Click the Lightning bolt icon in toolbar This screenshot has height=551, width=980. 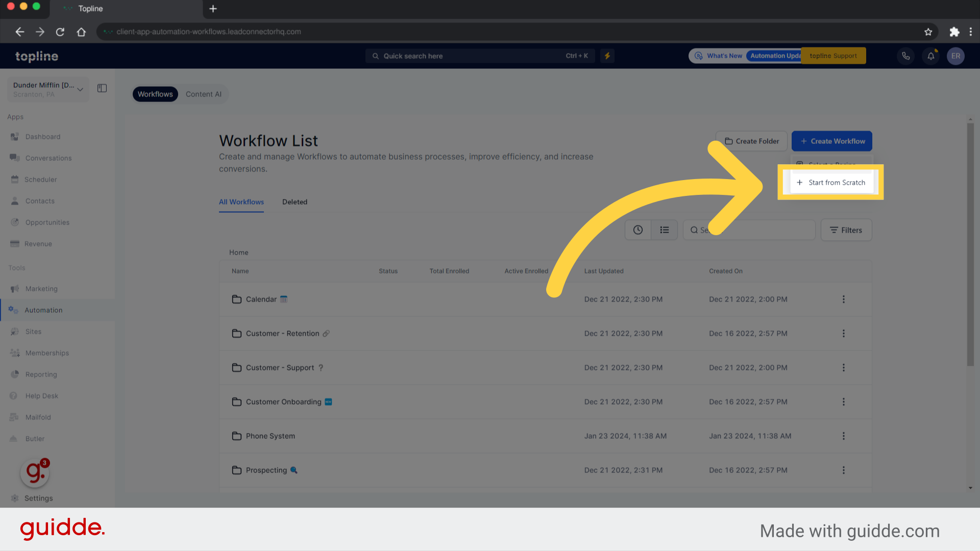(x=607, y=55)
